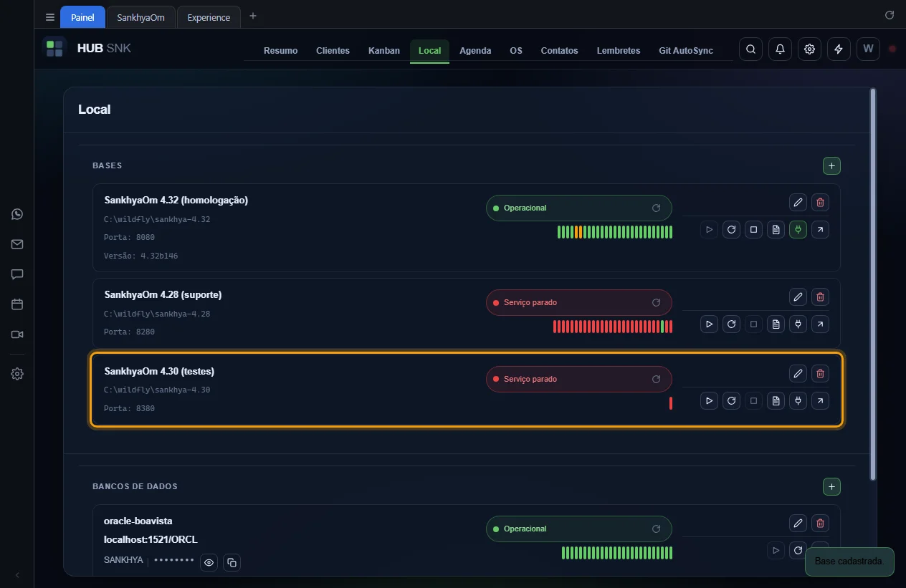Screen dimensions: 906x588
Task: Refresh the Operacional status of SankhyaOm 4.32
Action: click(656, 208)
